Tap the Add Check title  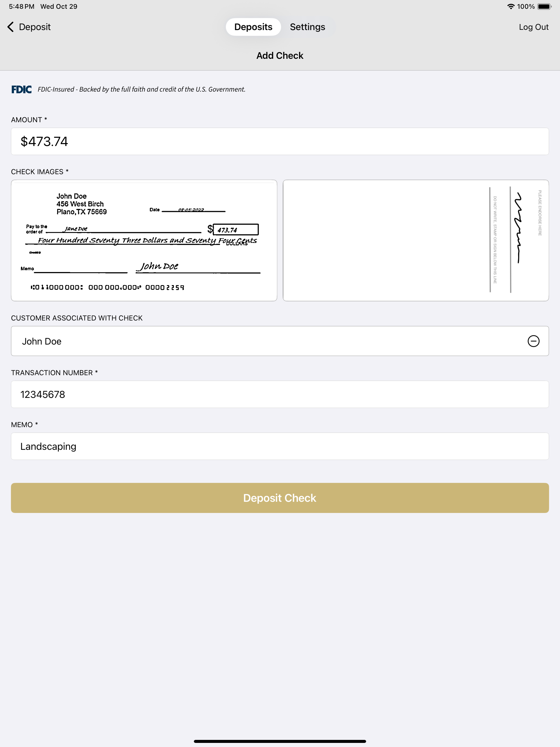[x=280, y=56]
